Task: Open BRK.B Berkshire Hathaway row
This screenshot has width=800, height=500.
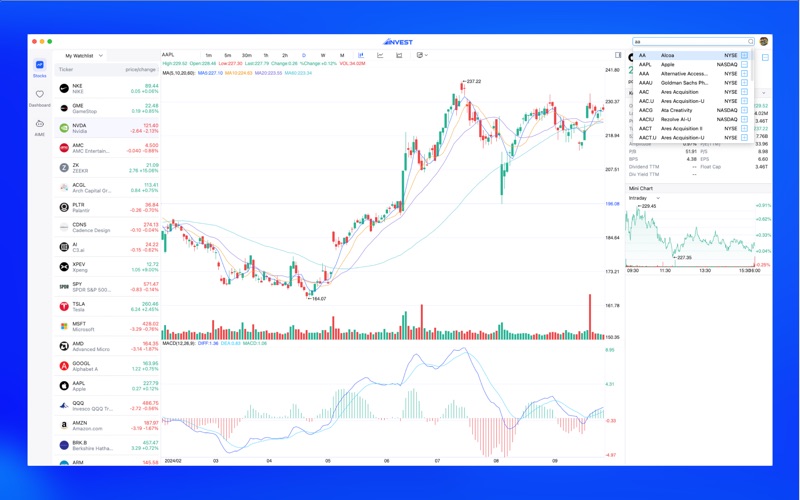Action: pyautogui.click(x=107, y=445)
